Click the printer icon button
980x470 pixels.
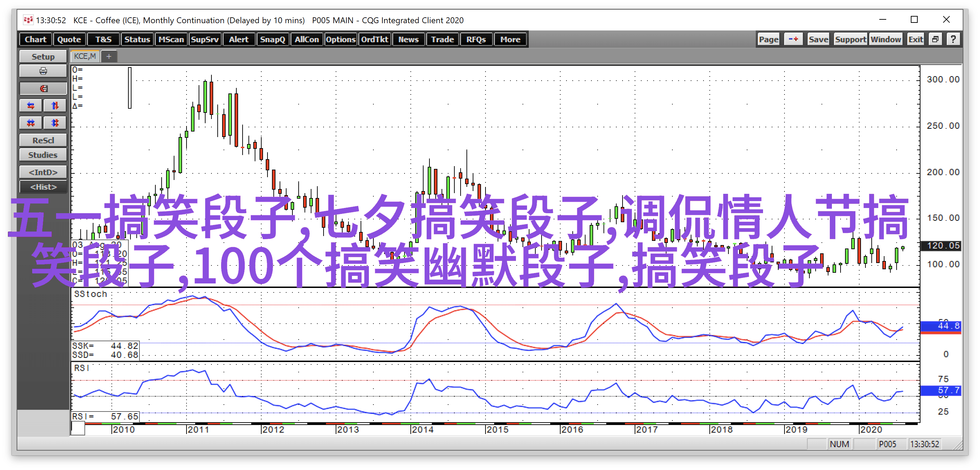click(43, 71)
